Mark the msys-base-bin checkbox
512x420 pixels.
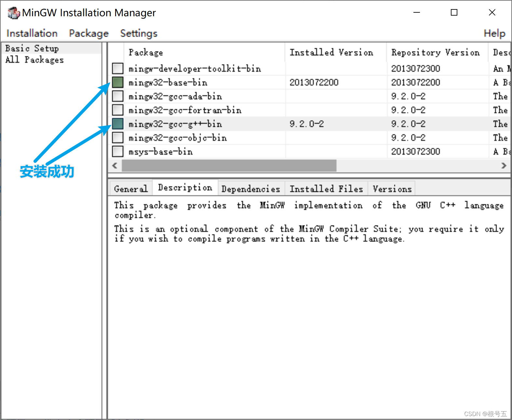118,151
